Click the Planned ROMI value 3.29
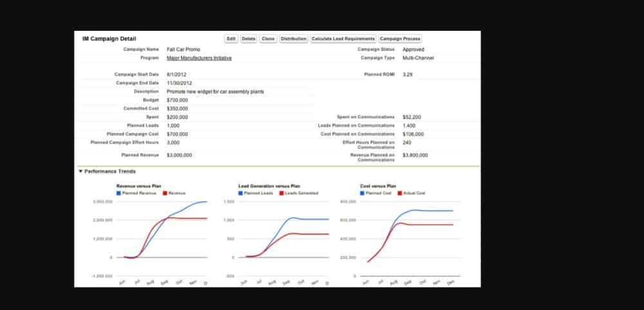The height and width of the screenshot is (310, 644). [408, 75]
